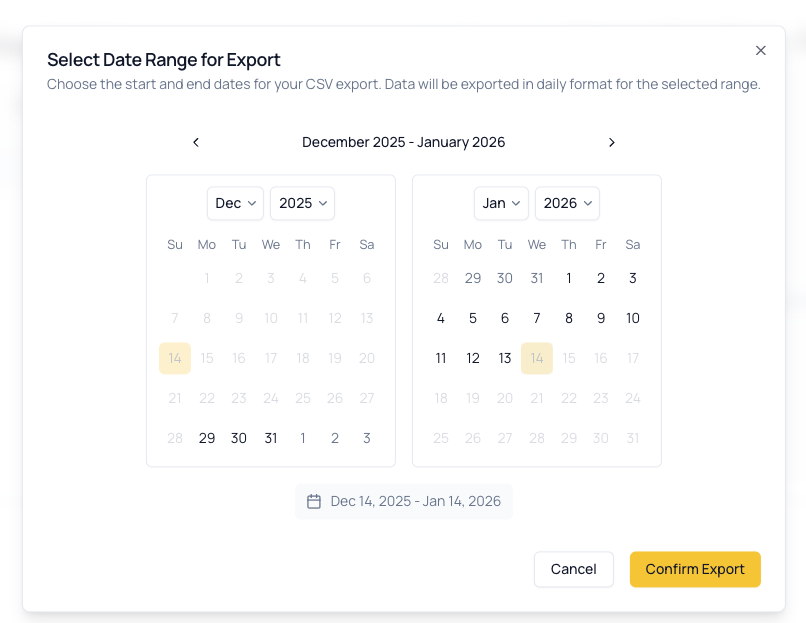This screenshot has width=806, height=623.
Task: Select January 10 in the right calendar
Action: [x=633, y=318]
